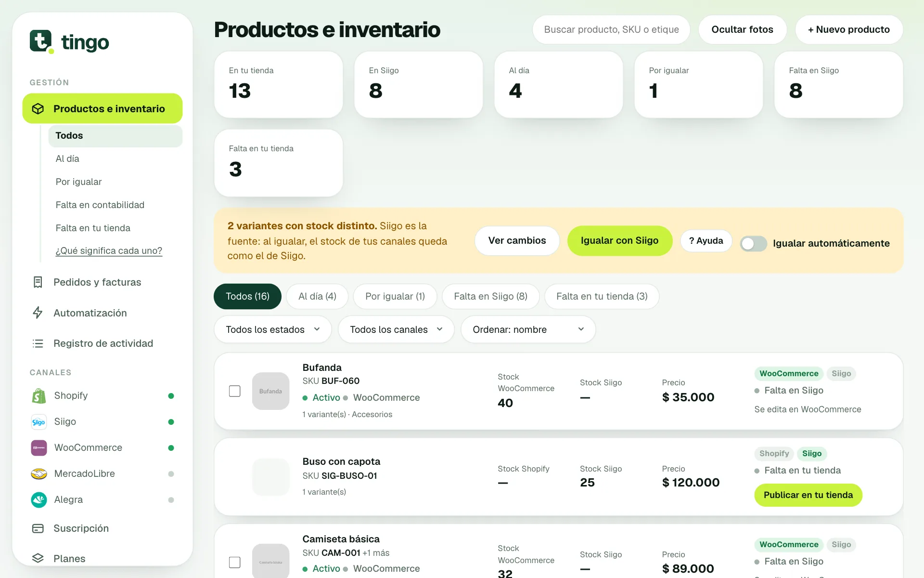Open ¿Qué significa cada uno? link
The width and height of the screenshot is (924, 578).
click(109, 251)
